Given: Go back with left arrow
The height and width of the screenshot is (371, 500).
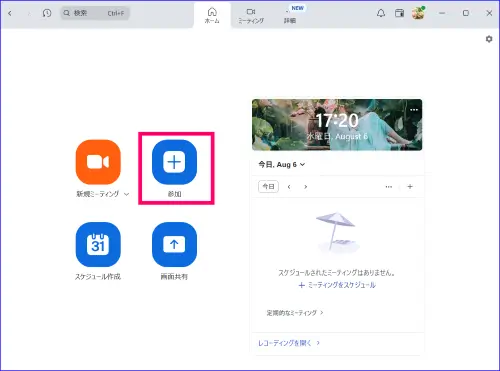Looking at the screenshot, I should [x=10, y=13].
